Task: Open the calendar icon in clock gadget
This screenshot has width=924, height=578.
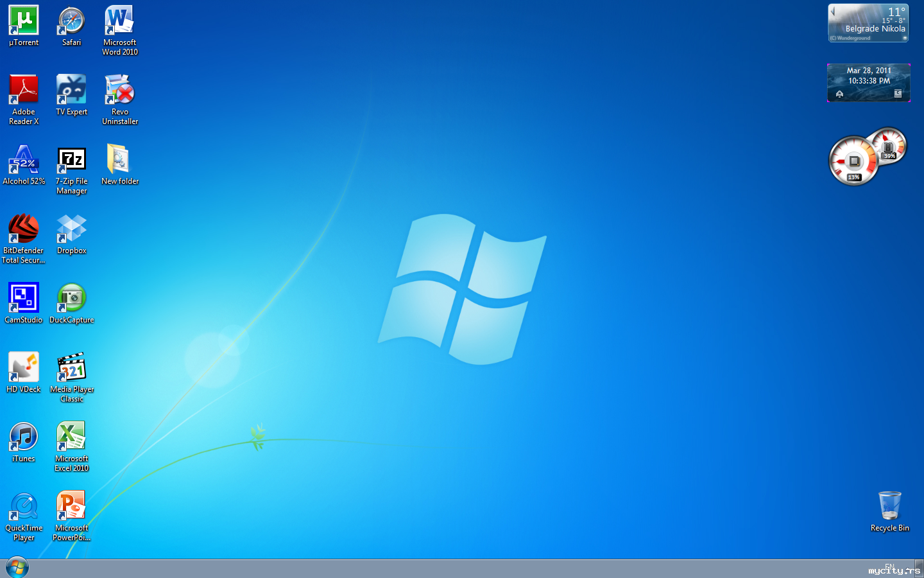Action: point(898,94)
